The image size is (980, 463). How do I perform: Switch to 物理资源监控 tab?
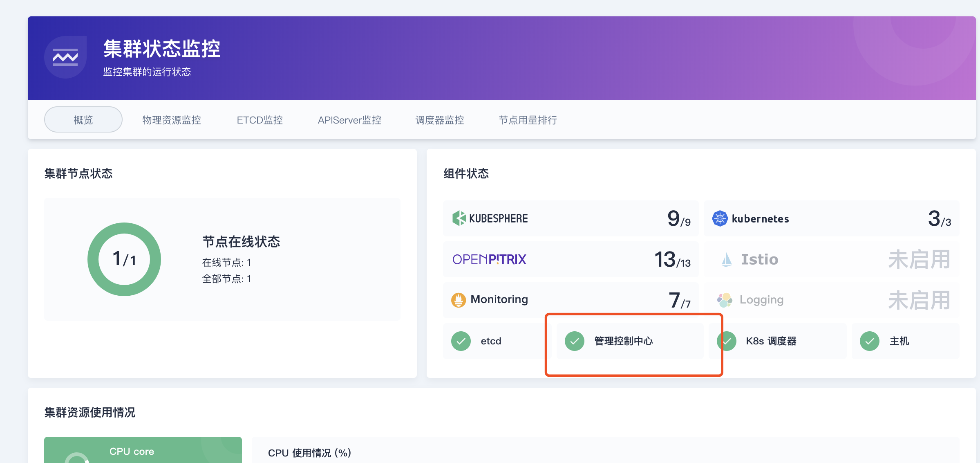(172, 120)
